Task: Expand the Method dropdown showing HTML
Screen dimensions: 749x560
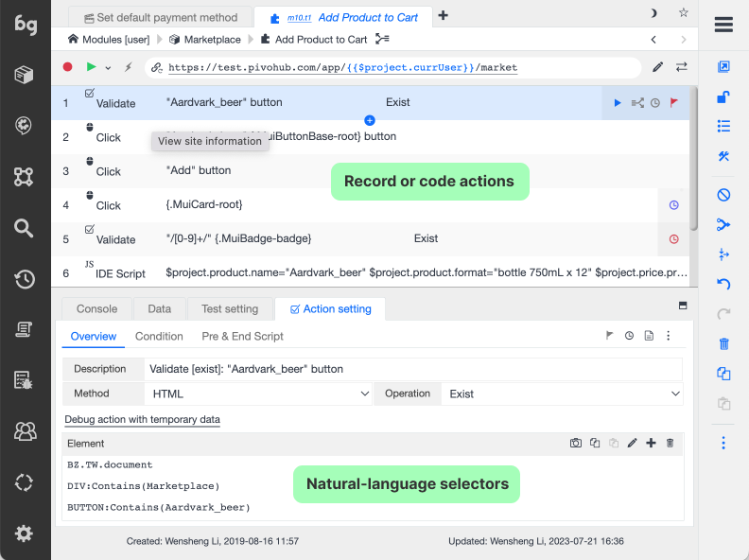Action: tap(258, 394)
